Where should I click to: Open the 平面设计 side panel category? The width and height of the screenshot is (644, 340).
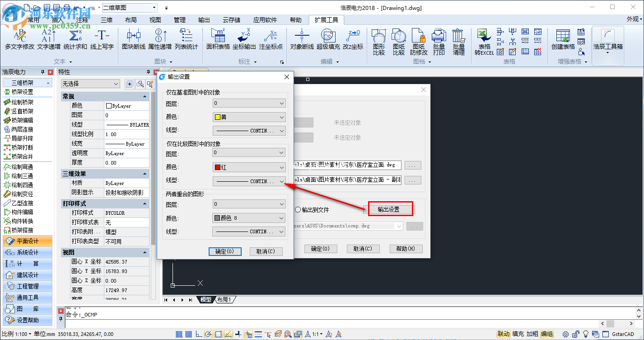[x=27, y=241]
